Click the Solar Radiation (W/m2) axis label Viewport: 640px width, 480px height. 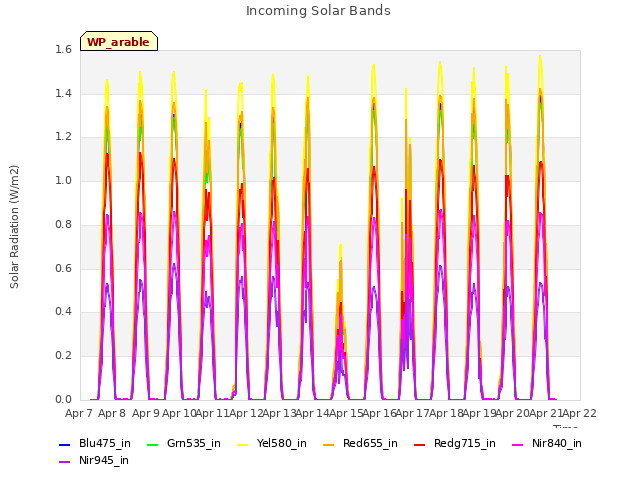[x=14, y=227]
